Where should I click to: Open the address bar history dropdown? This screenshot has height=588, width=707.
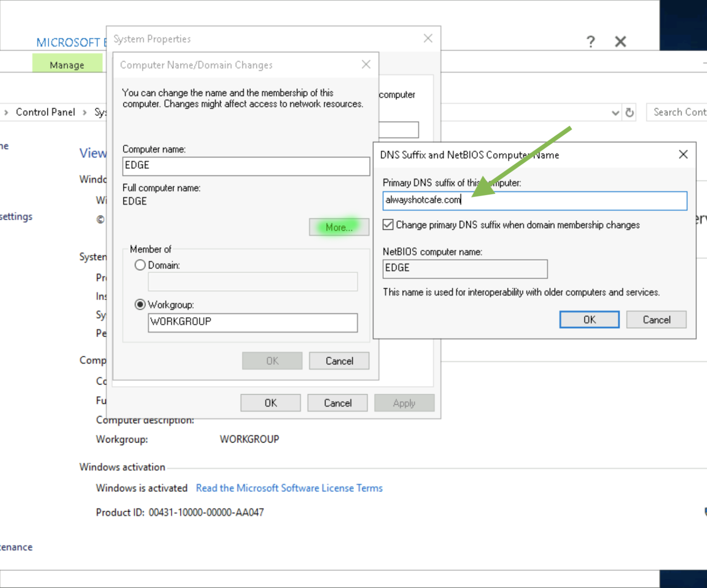[x=615, y=112]
